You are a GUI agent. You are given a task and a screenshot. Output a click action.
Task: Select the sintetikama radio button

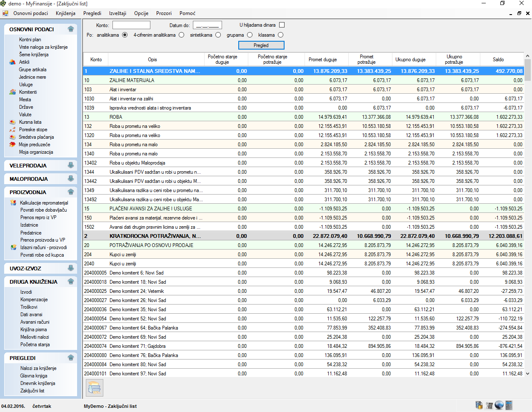tap(218, 35)
